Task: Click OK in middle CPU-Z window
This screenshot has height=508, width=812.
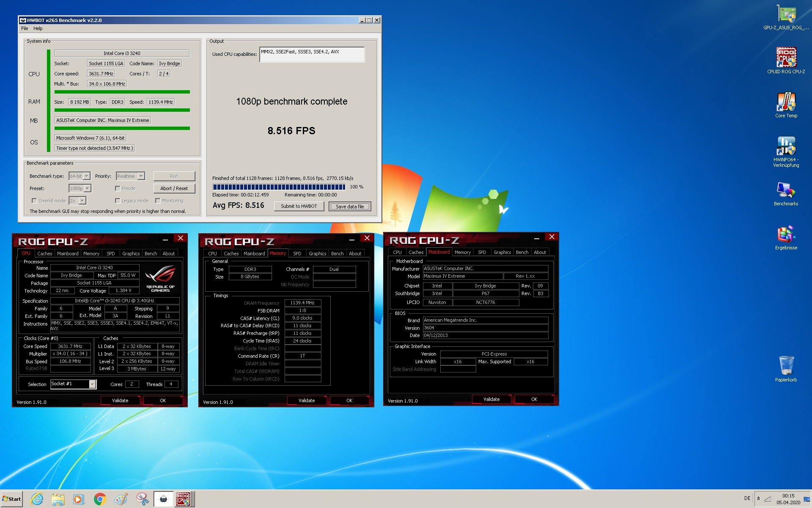Action: pos(349,400)
